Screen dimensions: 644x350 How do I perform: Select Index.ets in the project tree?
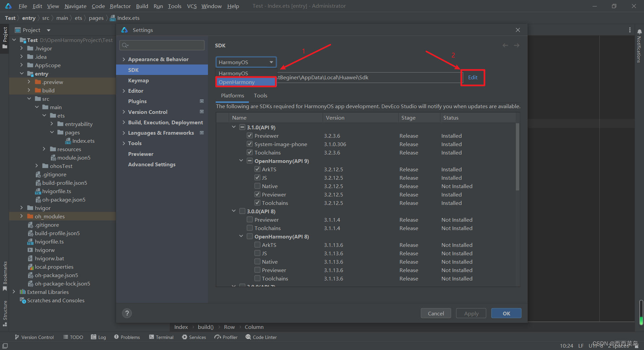79,141
